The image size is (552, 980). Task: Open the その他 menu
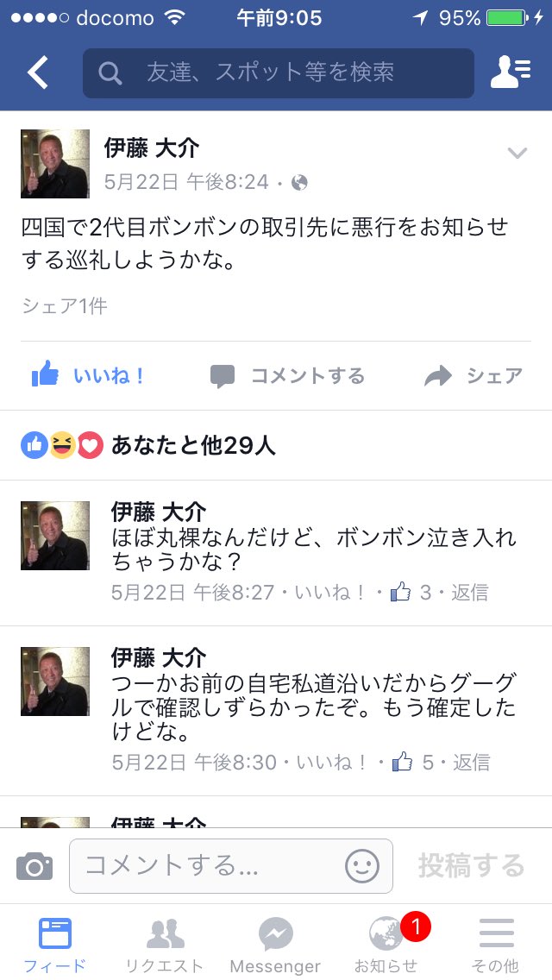click(x=496, y=945)
